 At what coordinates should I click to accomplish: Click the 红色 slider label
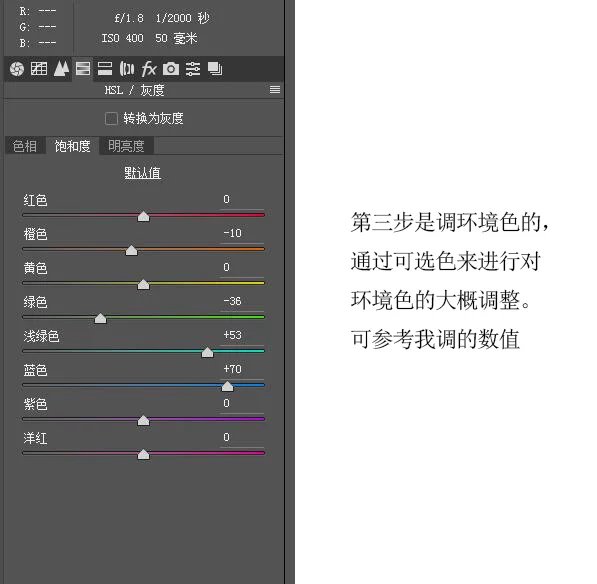click(35, 200)
